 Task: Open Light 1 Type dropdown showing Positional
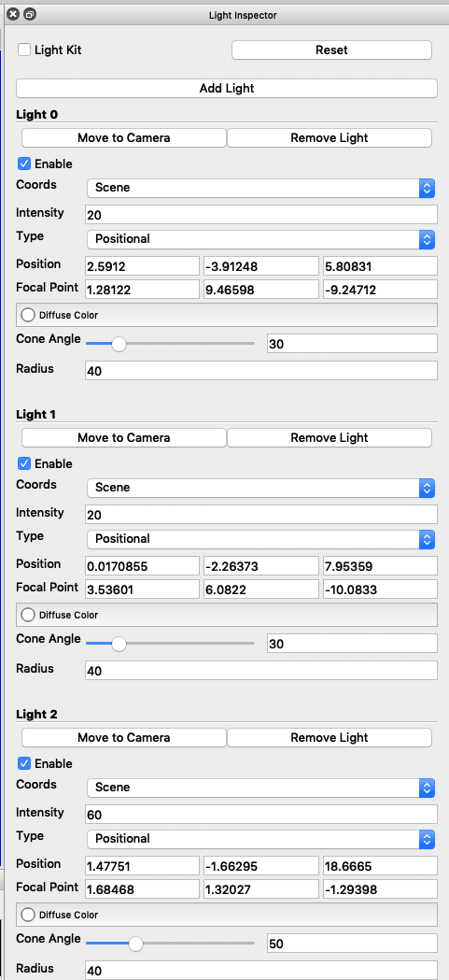pos(261,539)
